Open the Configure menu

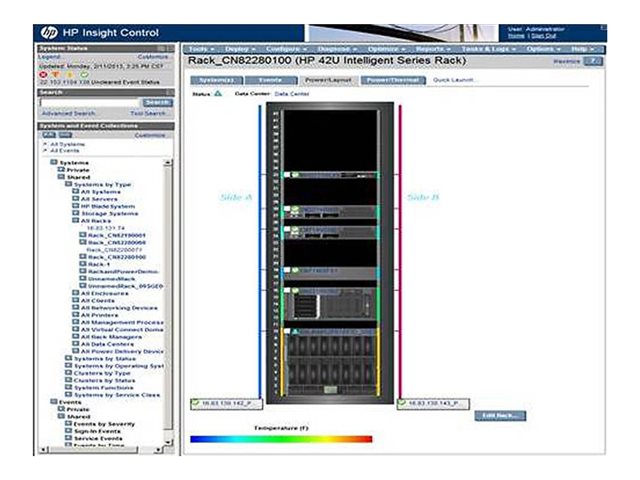point(286,49)
